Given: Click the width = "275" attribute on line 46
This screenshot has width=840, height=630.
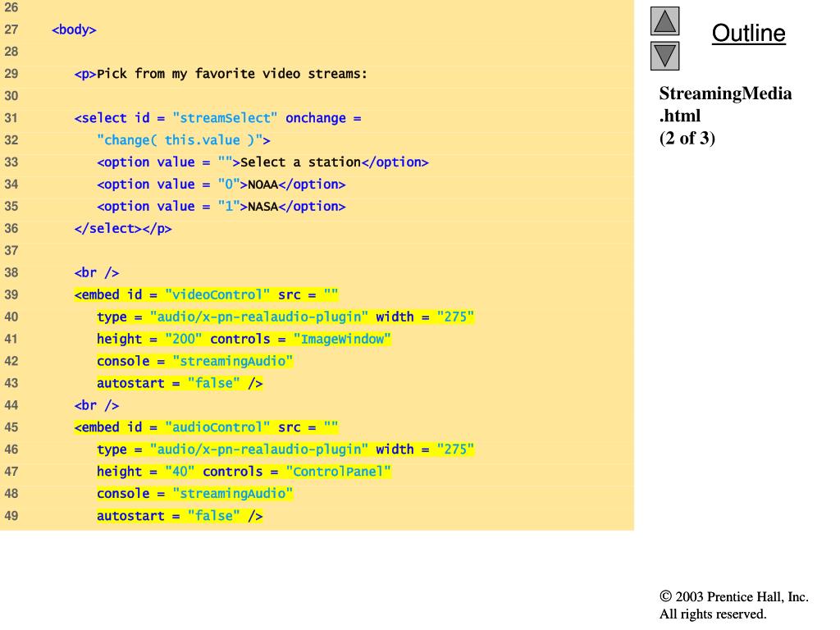Looking at the screenshot, I should tap(425, 449).
